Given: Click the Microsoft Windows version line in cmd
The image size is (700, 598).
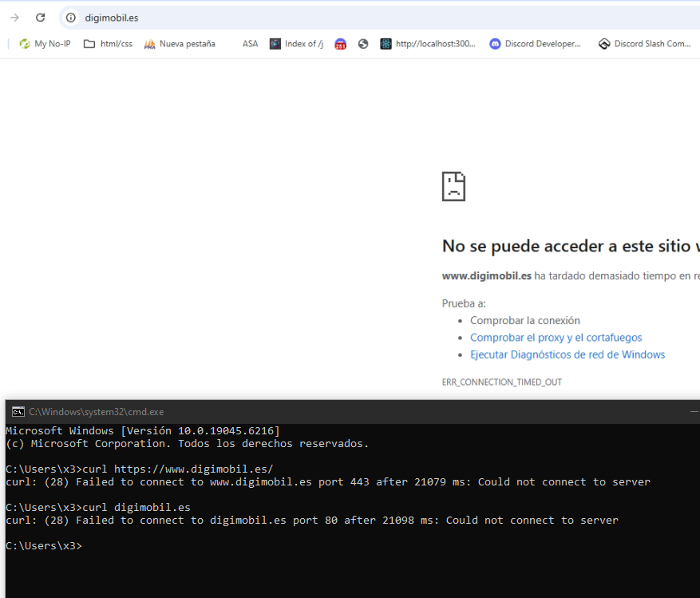Looking at the screenshot, I should click(143, 430).
